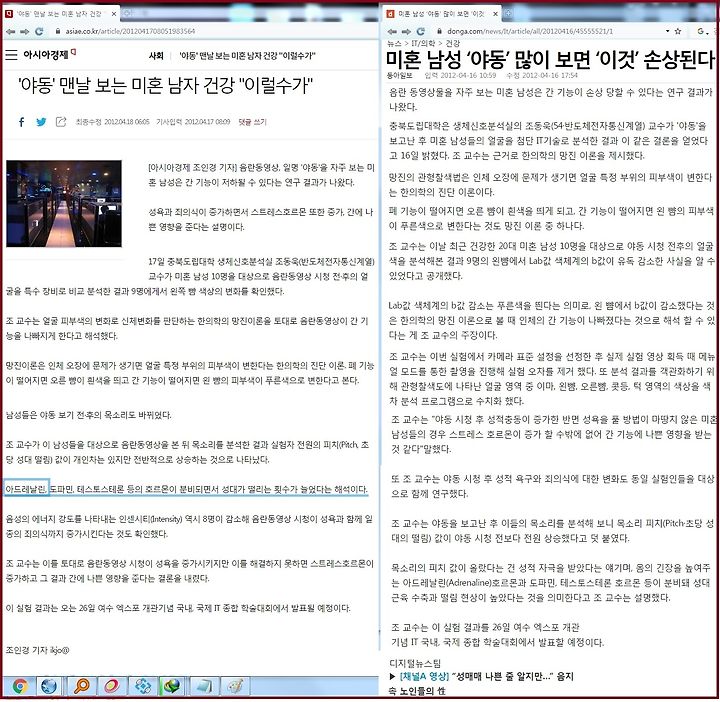Click back arrow in the asiae window

(x=10, y=31)
